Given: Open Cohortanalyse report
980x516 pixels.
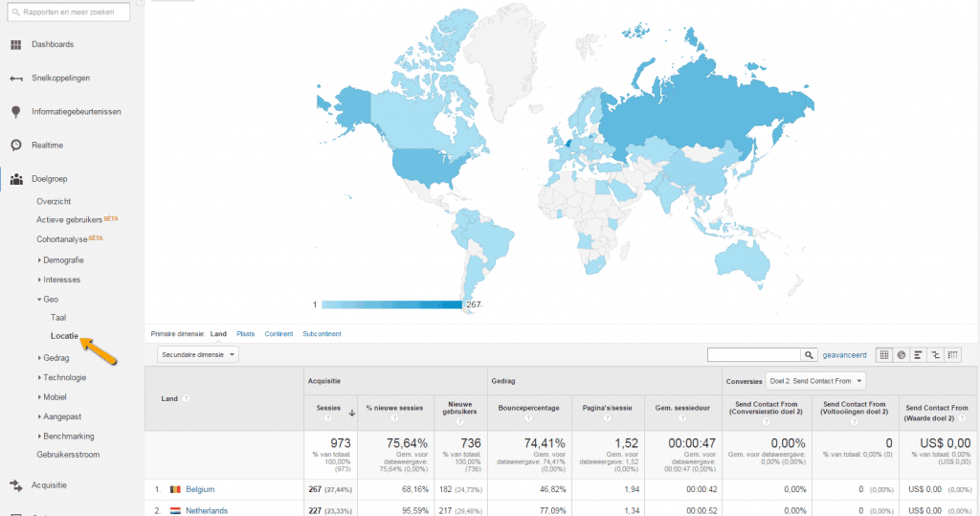Looking at the screenshot, I should point(62,239).
